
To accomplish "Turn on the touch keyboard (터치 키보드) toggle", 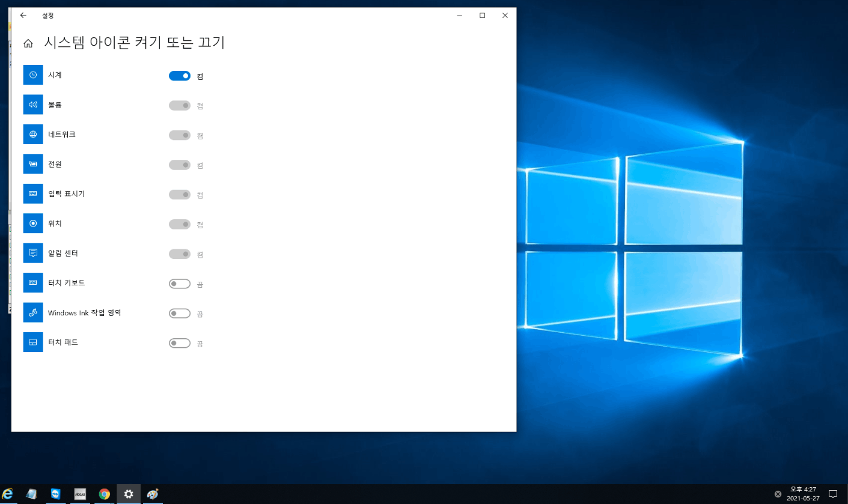I will [x=180, y=284].
